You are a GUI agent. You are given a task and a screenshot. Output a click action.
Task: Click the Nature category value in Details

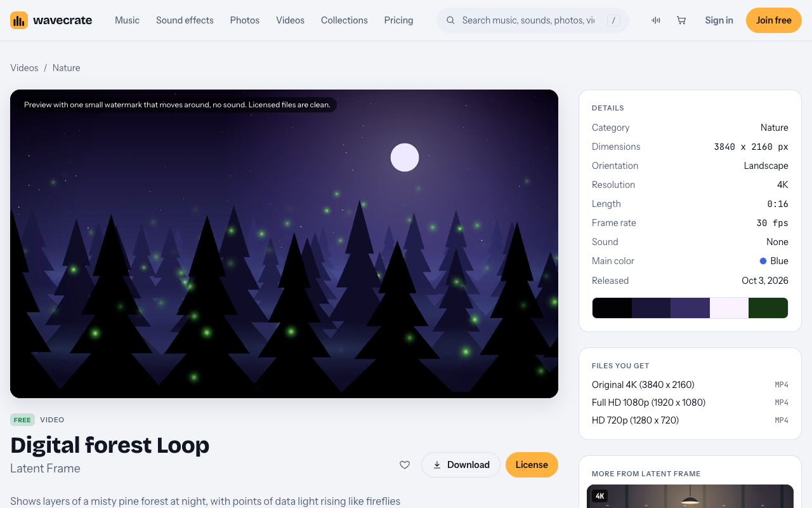775,128
